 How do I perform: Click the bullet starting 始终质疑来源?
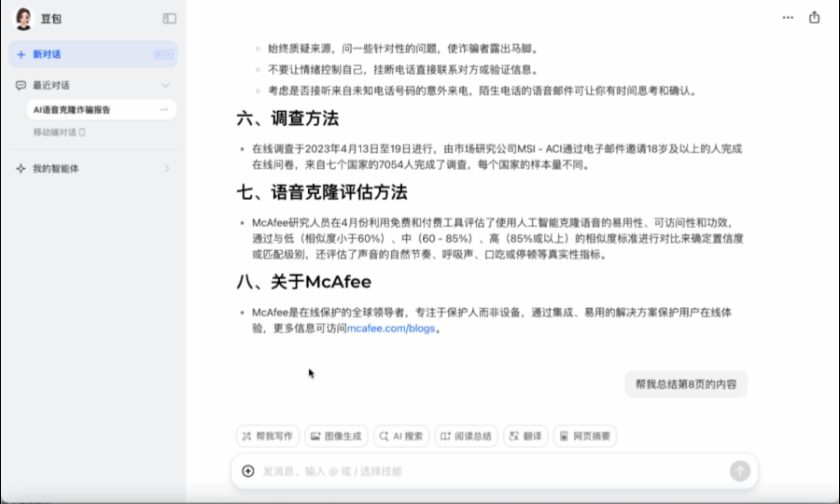coord(403,49)
